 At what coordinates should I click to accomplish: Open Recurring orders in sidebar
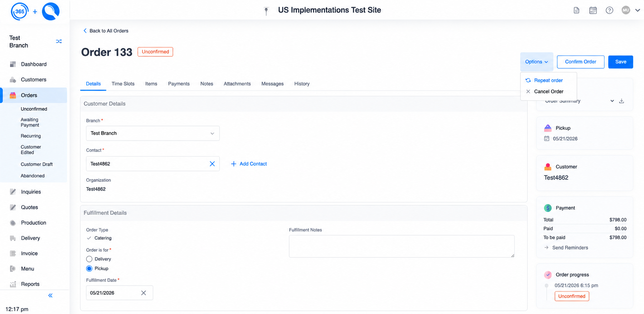coord(31,136)
